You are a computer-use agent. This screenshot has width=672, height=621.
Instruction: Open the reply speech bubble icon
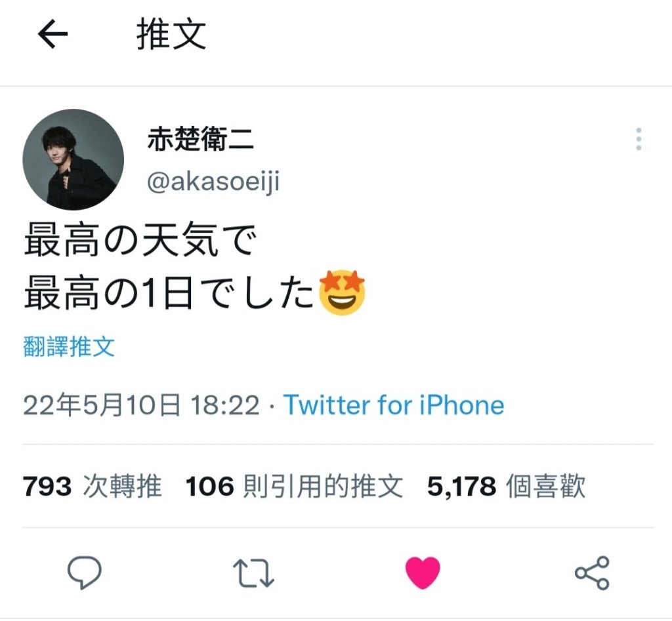(x=85, y=572)
